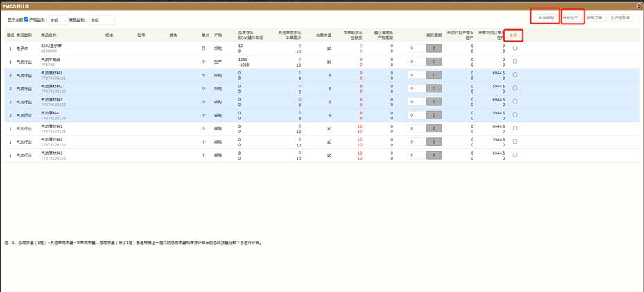Close the PMC合并计算 dialog

[x=638, y=6]
